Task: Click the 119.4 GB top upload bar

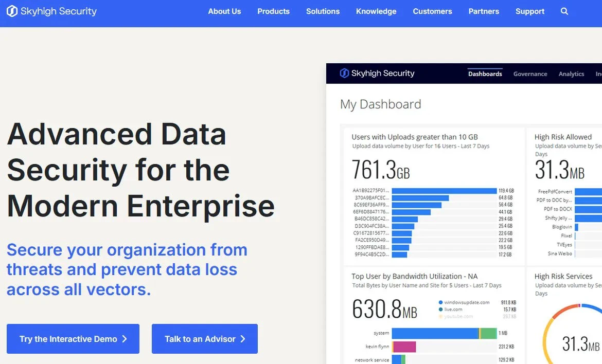Action: click(444, 190)
